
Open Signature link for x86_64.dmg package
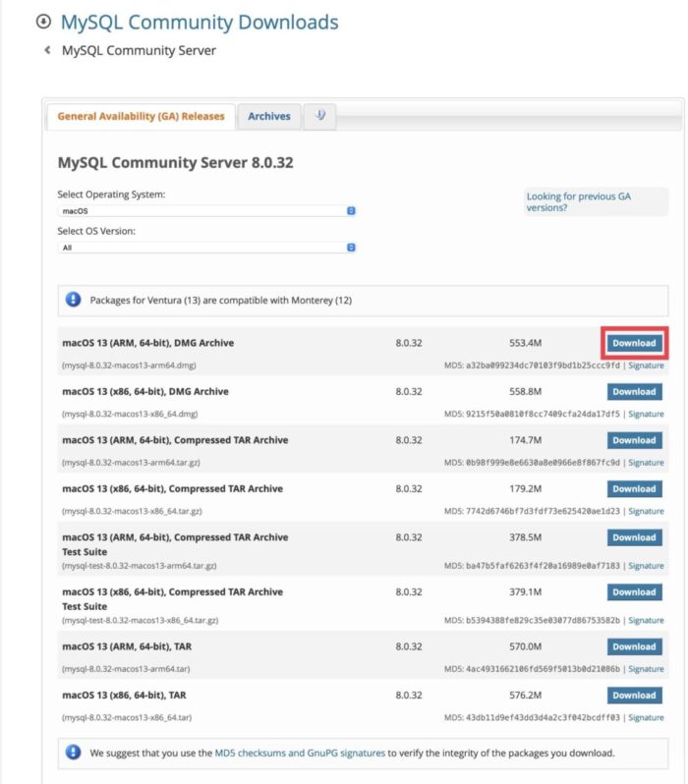pos(646,414)
